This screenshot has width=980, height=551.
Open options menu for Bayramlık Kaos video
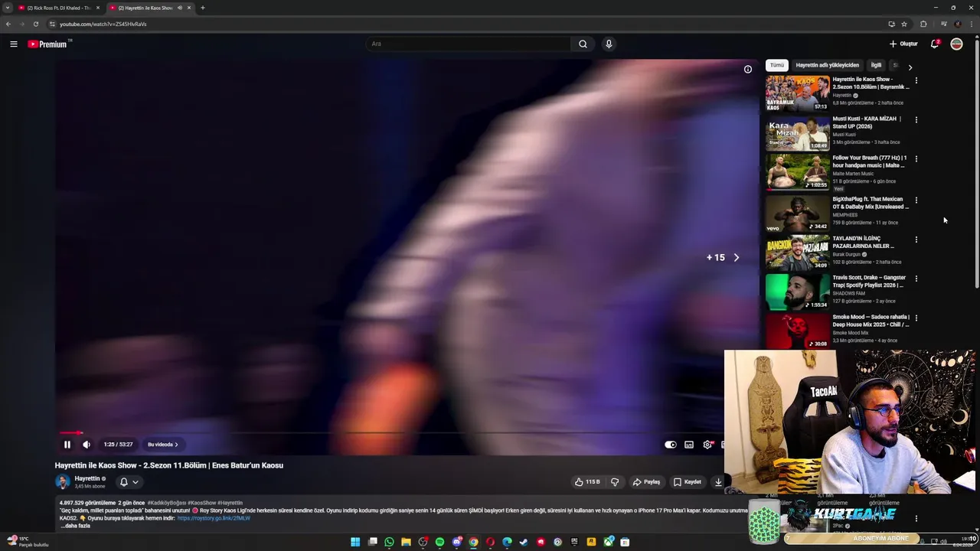click(916, 80)
